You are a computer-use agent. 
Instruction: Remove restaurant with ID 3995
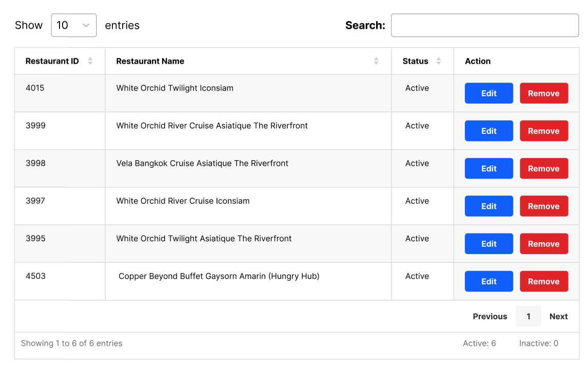(x=543, y=244)
